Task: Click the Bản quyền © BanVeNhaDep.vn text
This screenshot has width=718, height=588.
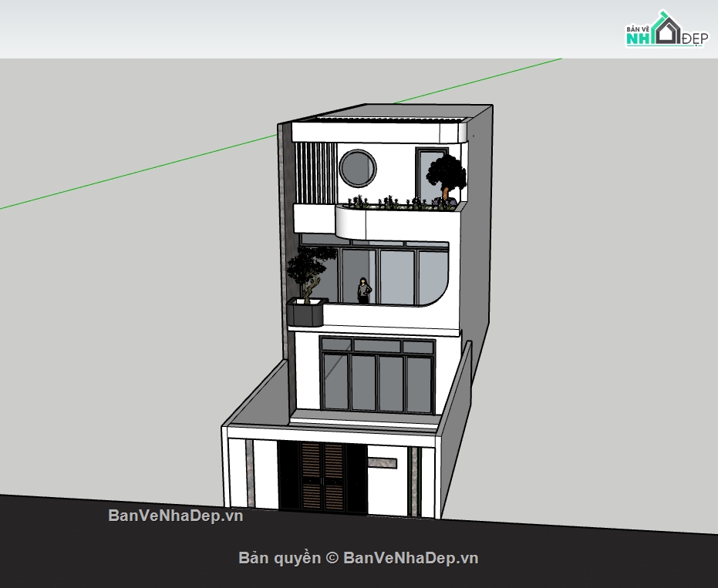Action: pyautogui.click(x=359, y=557)
